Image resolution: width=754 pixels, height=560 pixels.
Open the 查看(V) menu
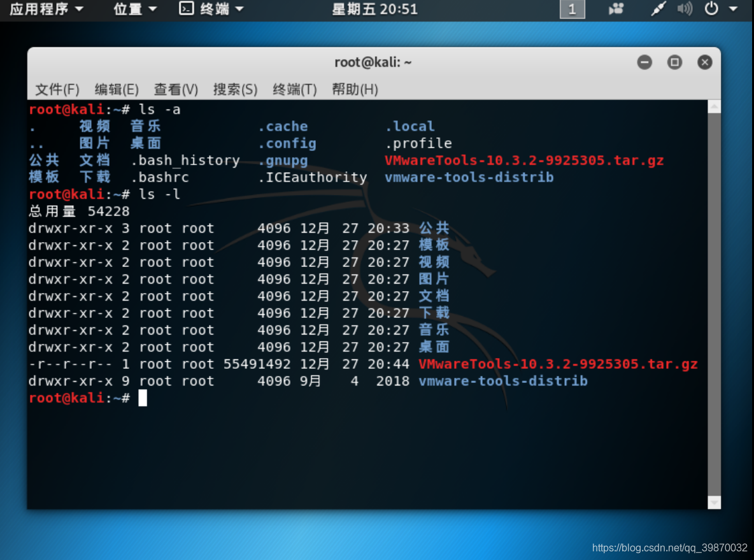[175, 89]
